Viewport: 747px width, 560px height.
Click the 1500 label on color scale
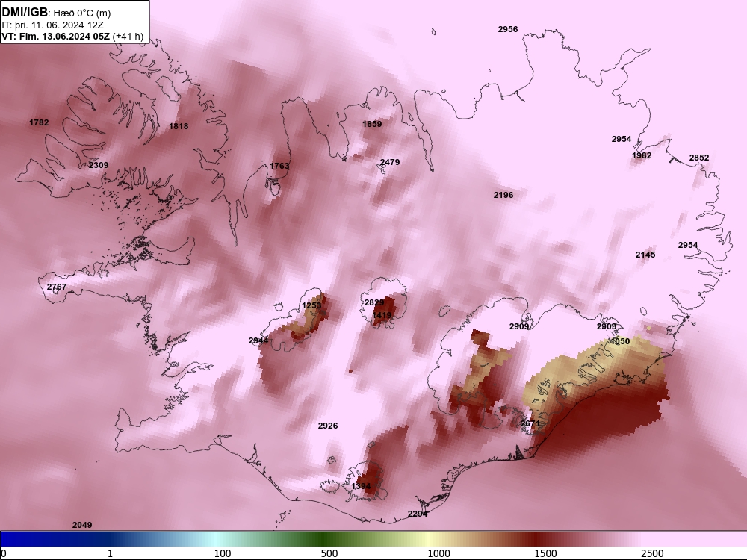(545, 553)
